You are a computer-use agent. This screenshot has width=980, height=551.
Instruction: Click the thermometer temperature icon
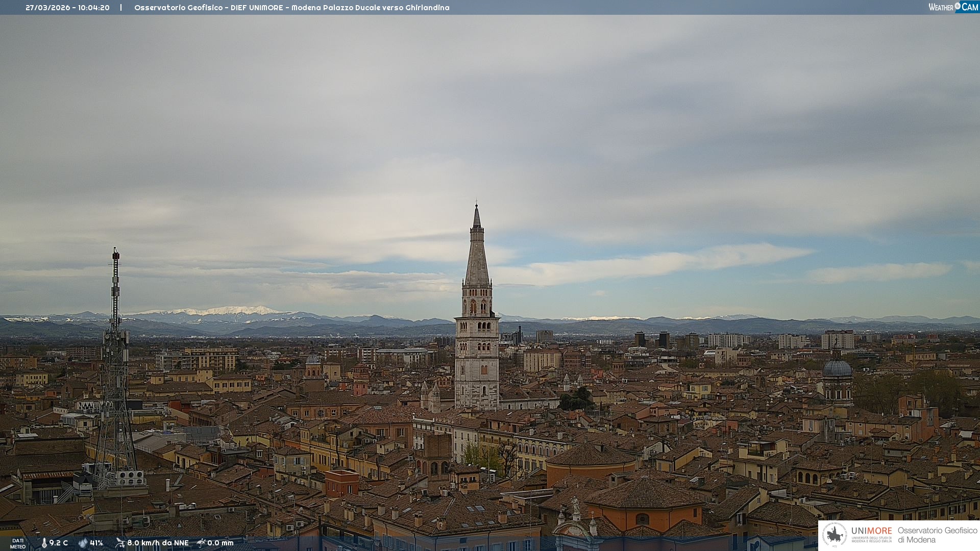tap(44, 543)
